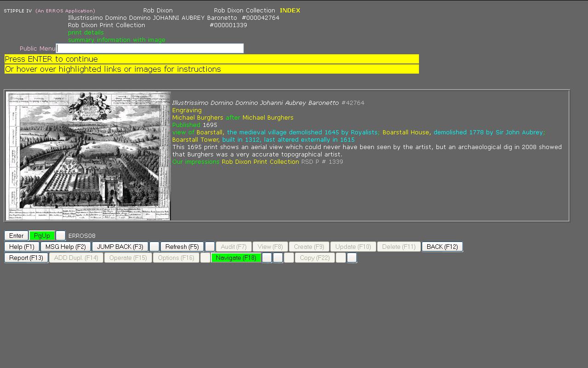The image size is (588, 368).
Task: Type in the Public Menu input field
Action: tap(150, 48)
